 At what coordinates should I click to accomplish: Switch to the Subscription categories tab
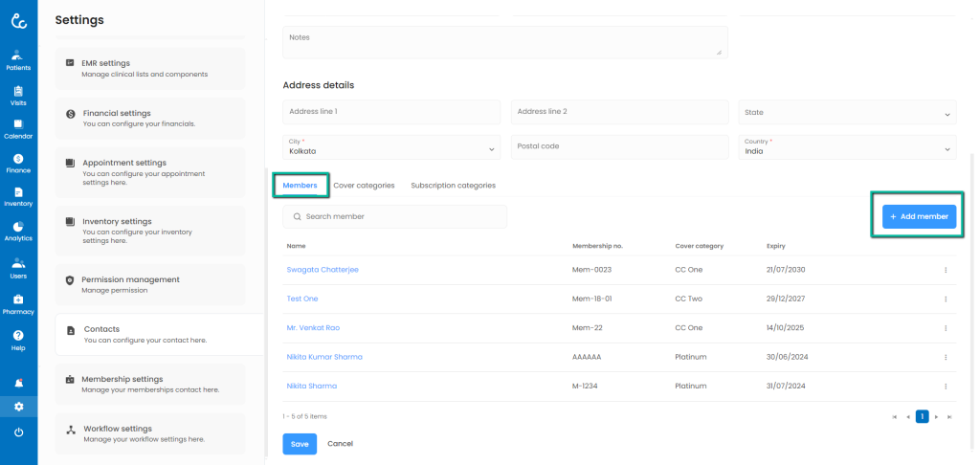[453, 186]
